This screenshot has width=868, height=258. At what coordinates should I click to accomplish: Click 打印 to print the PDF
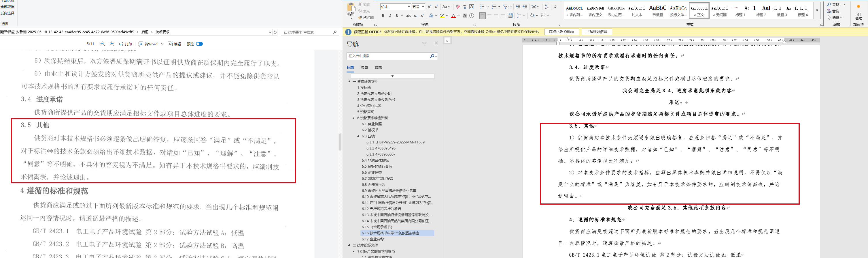coord(126,44)
